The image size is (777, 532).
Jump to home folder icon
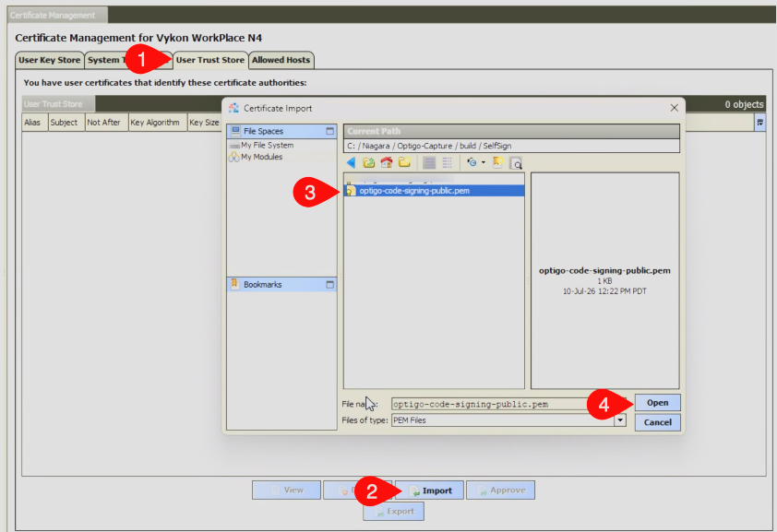[x=387, y=162]
